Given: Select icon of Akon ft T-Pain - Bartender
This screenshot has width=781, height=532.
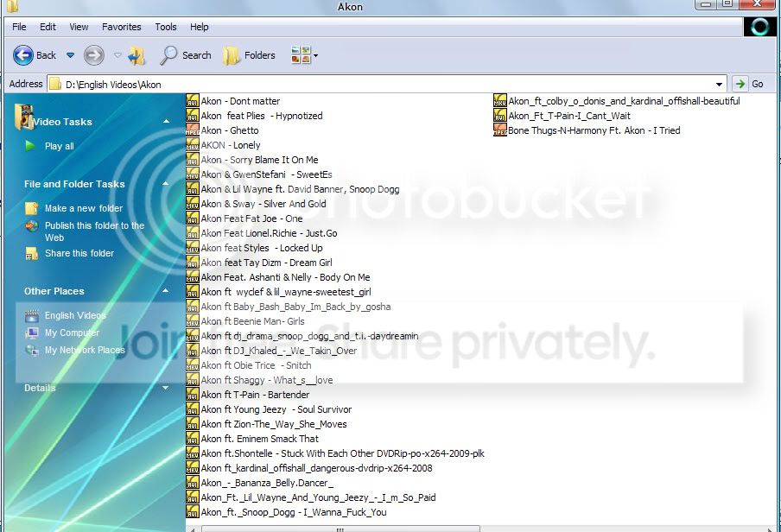Looking at the screenshot, I should point(193,395).
